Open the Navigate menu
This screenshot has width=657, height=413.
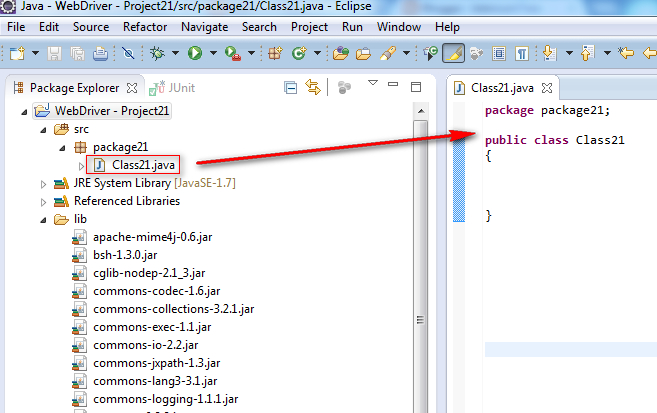pyautogui.click(x=204, y=27)
